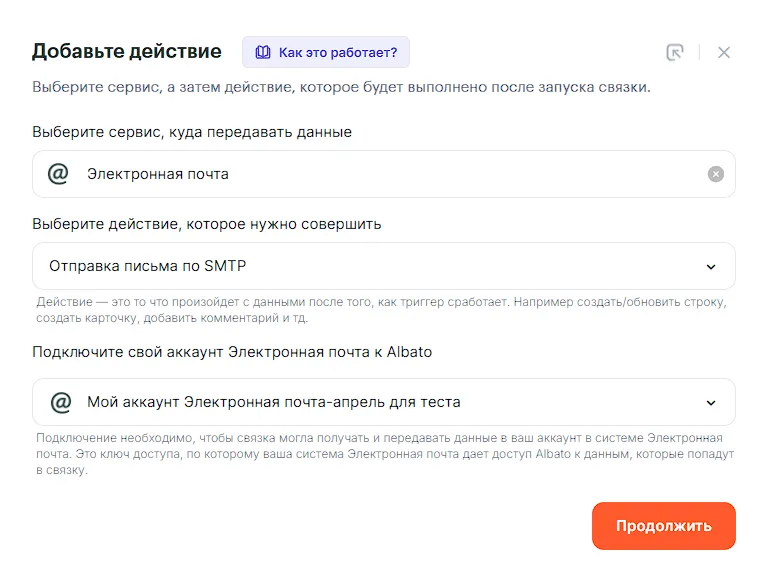This screenshot has width=771, height=584.
Task: Click the helper text starting with 'Действие — это то'
Action: [x=382, y=310]
